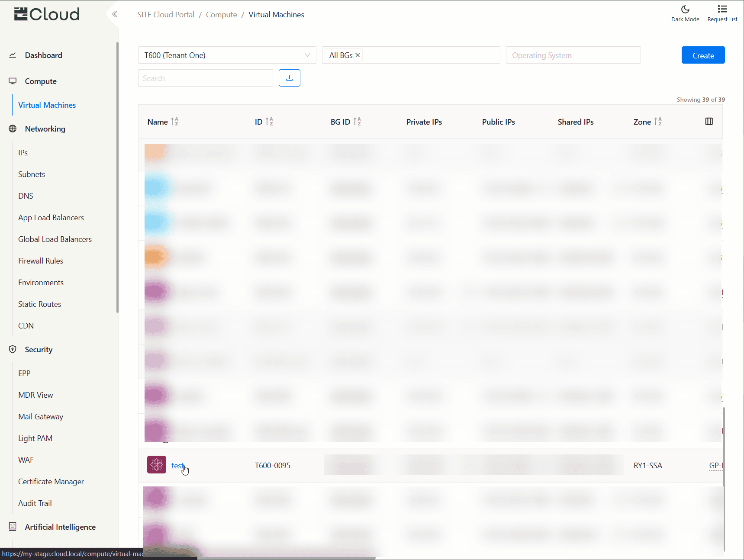Open the test virtual machine link
744x560 pixels.
click(x=177, y=466)
